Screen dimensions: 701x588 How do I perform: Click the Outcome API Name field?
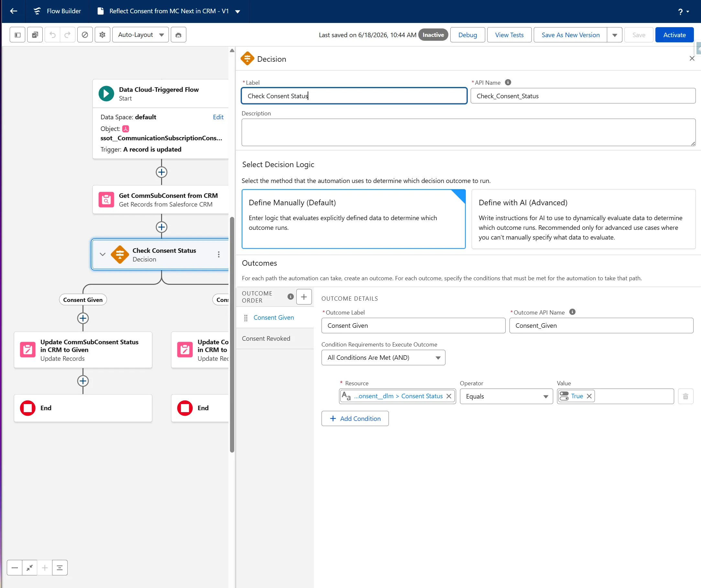pyautogui.click(x=601, y=326)
